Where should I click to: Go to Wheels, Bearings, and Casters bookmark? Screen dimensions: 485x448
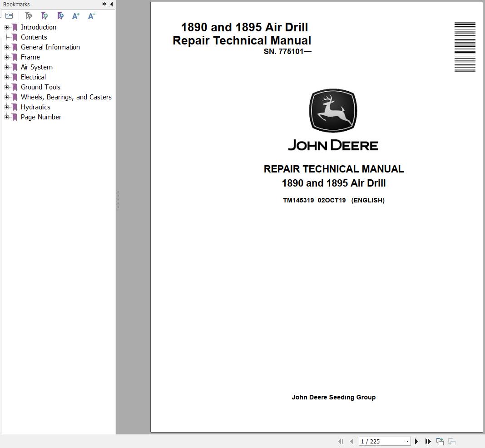(66, 97)
